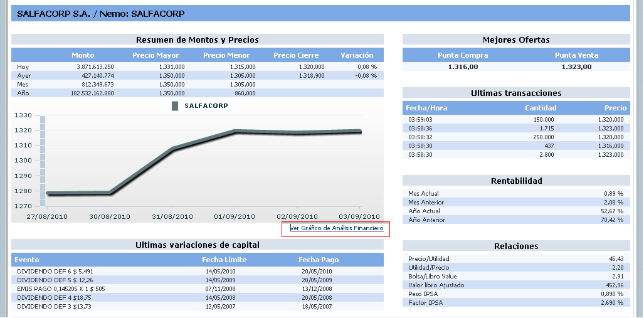
Task: Select the 03:58:32 transaction time
Action: click(x=420, y=137)
